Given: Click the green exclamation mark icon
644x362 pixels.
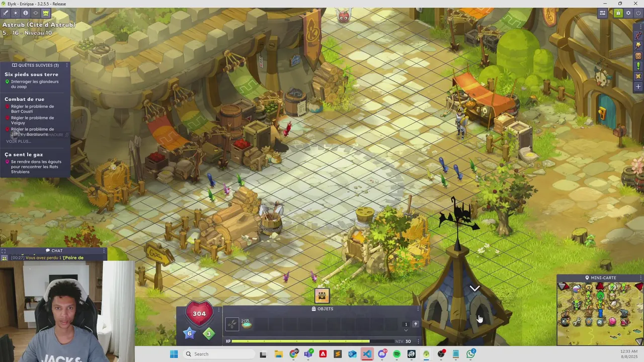Looking at the screenshot, I should coord(638,66).
